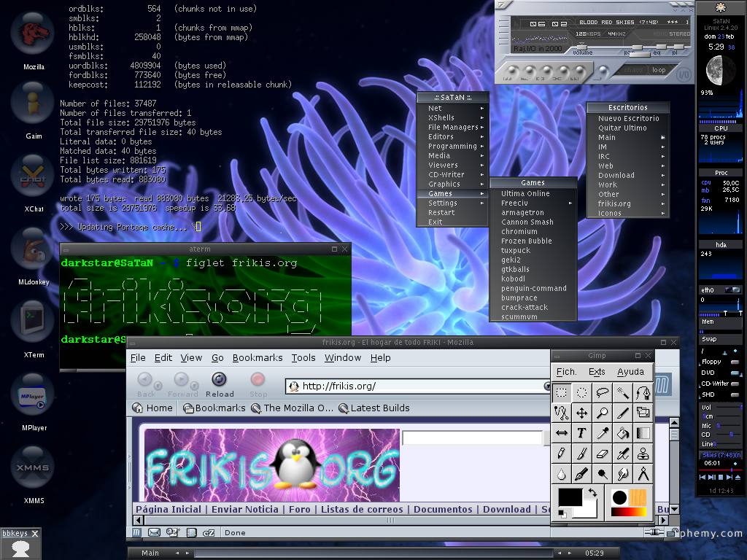Select the Transform tool in Gimp

(x=643, y=413)
